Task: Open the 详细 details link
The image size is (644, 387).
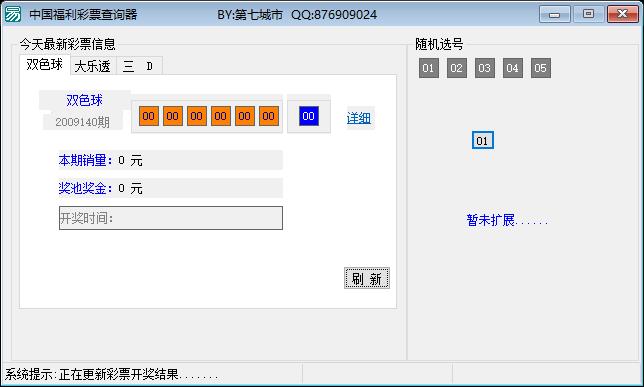Action: point(359,118)
